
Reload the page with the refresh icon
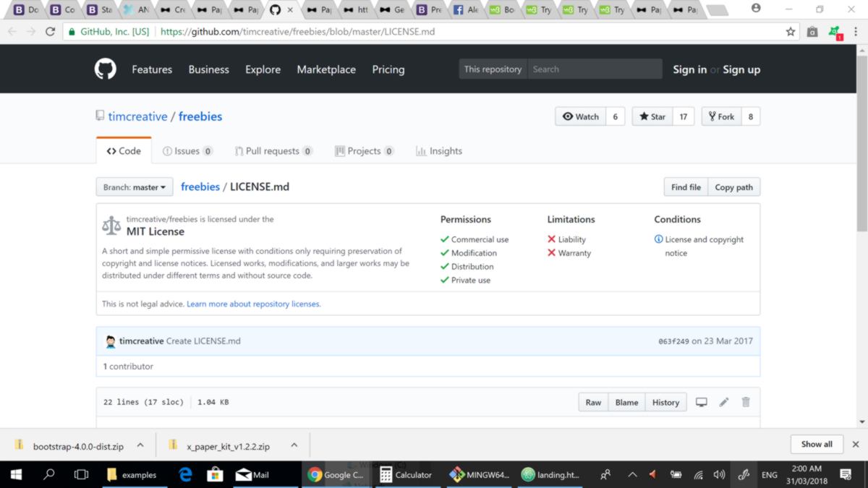(50, 31)
